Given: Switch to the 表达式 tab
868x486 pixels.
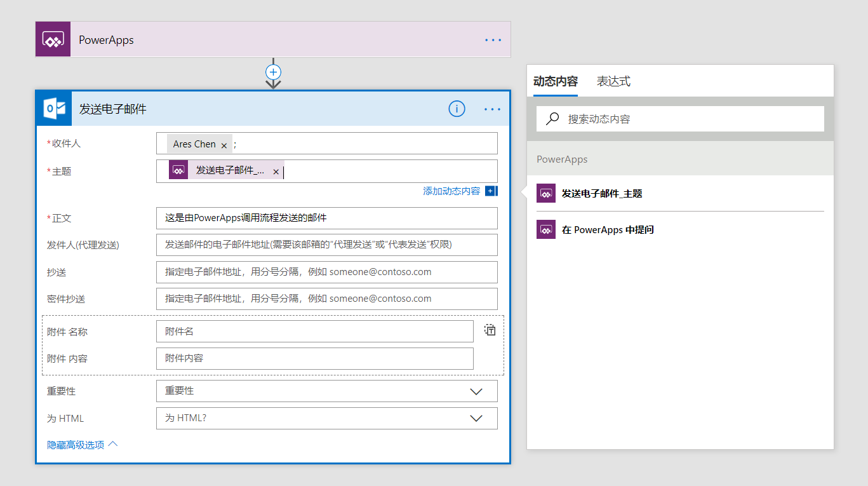Looking at the screenshot, I should (613, 82).
